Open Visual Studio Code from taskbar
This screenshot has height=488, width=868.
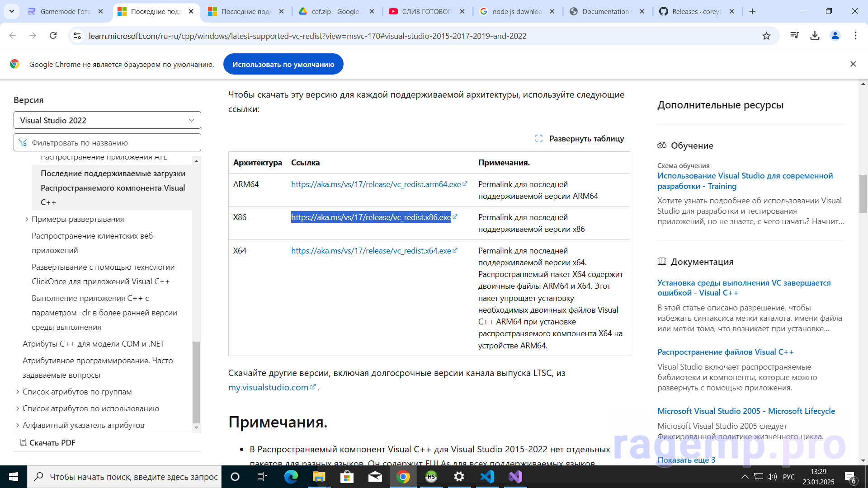point(487,477)
